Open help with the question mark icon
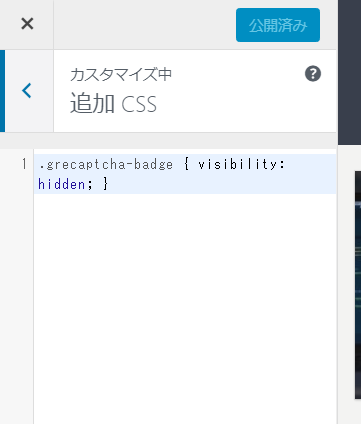The width and height of the screenshot is (361, 424). pyautogui.click(x=313, y=74)
